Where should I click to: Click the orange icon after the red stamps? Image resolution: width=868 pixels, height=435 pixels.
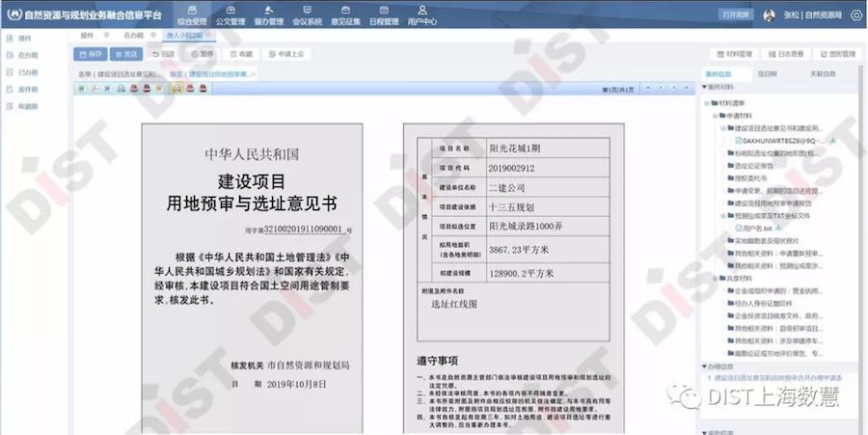[159, 88]
